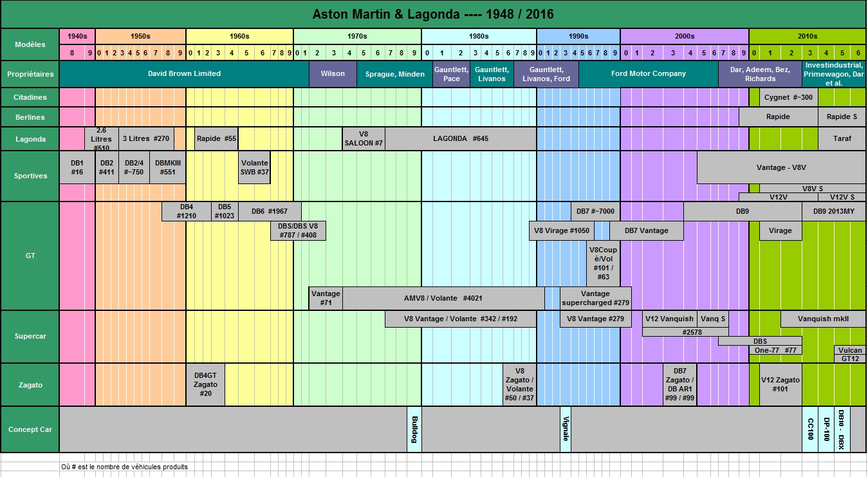Click the 'Gauntlett, Pace' owner cell

(x=452, y=74)
